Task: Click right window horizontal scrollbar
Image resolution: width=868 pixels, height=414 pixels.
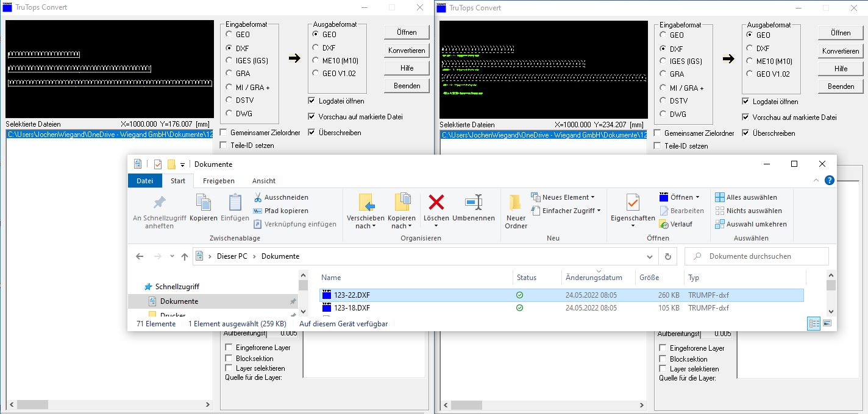Action: pyautogui.click(x=544, y=404)
